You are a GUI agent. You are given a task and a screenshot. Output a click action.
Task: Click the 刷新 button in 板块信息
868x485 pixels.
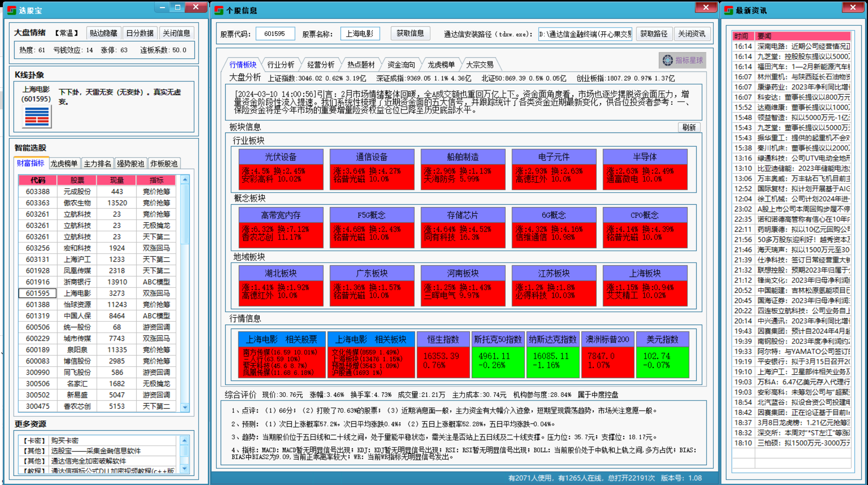click(689, 127)
